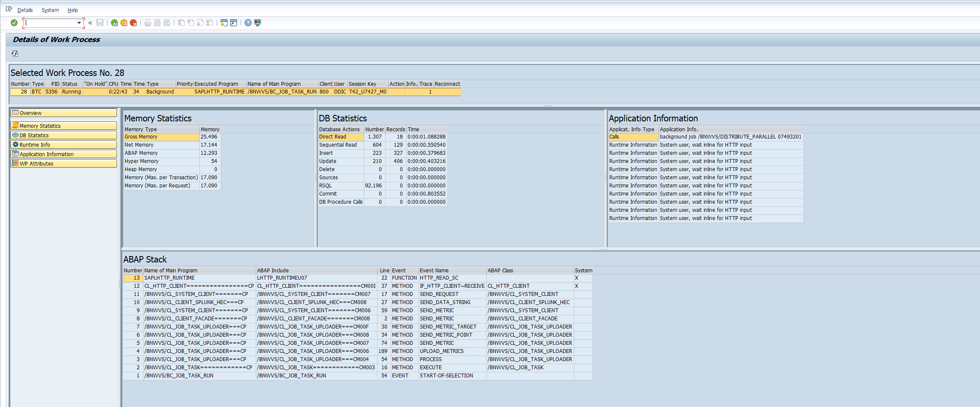Collapse the command field with double chevron

(x=90, y=23)
